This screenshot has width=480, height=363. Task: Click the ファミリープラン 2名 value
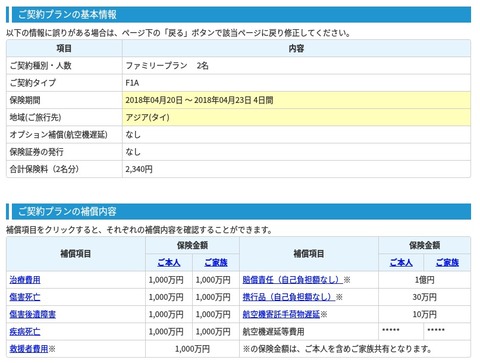click(x=167, y=66)
